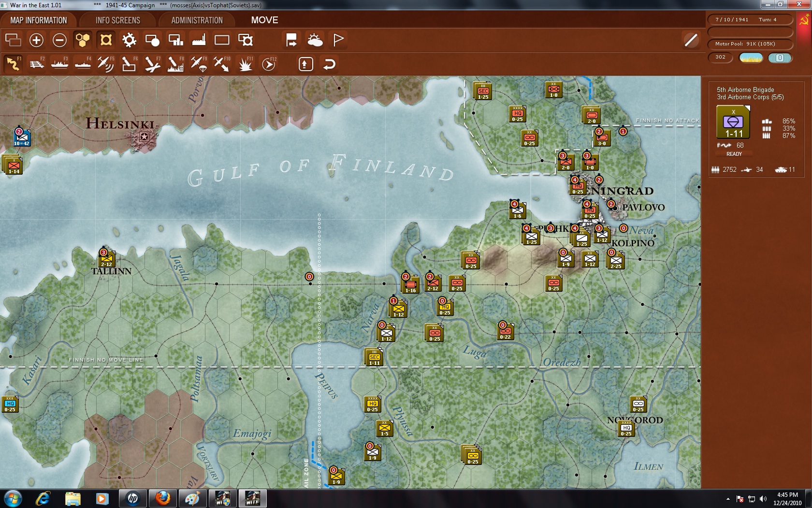Select the 2-25 unit counter near Kolpino
This screenshot has width=812, height=508.
coord(616,260)
